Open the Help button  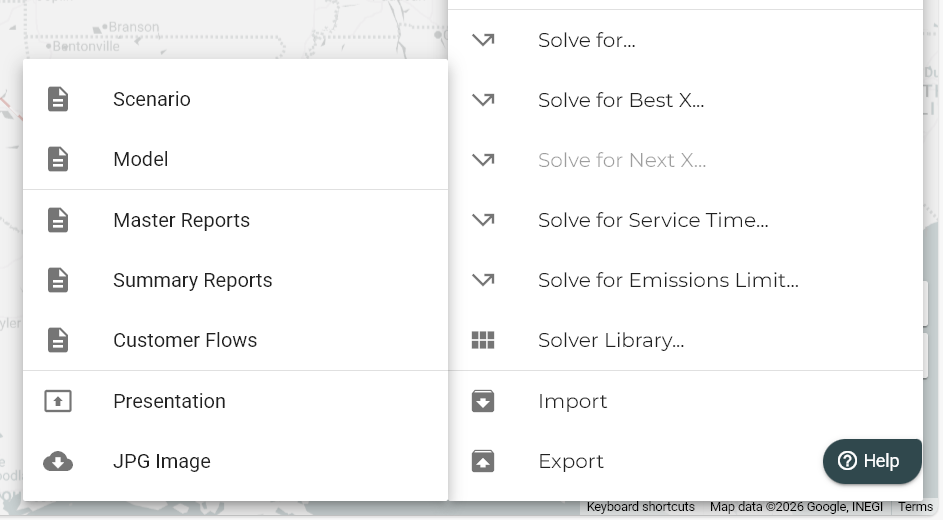click(870, 460)
